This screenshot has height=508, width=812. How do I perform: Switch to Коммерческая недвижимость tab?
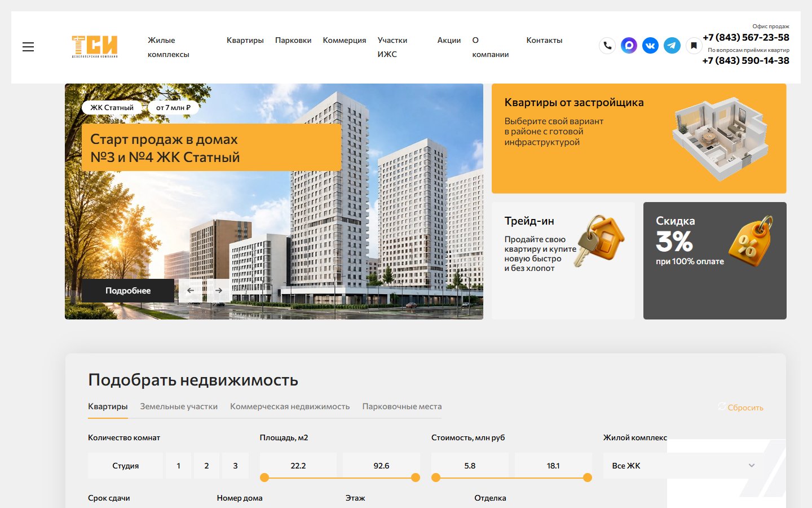pyautogui.click(x=290, y=406)
